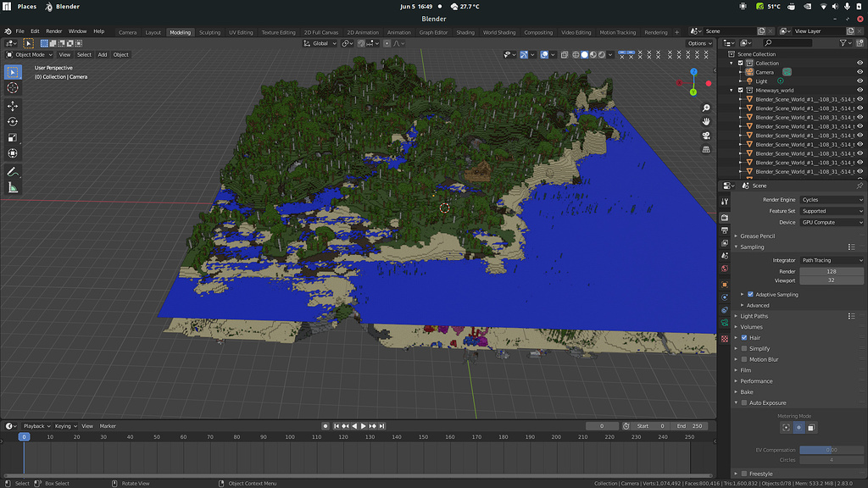Open the timeline Marker menu

108,426
